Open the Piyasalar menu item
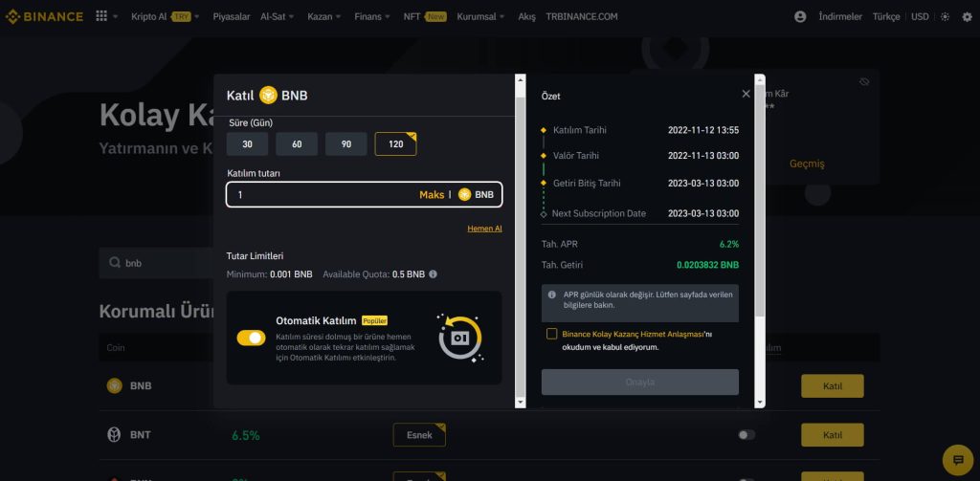 (x=232, y=17)
